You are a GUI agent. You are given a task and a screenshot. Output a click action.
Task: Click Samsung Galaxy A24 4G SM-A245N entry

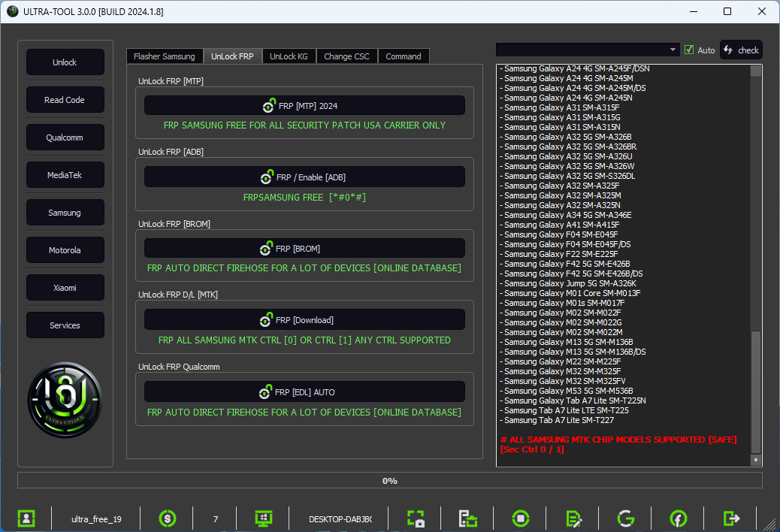(566, 98)
